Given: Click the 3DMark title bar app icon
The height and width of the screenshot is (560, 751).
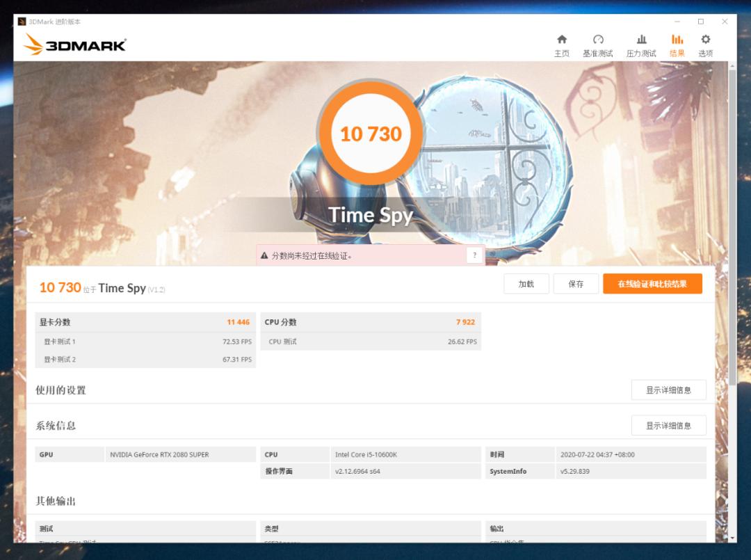Looking at the screenshot, I should (22, 22).
